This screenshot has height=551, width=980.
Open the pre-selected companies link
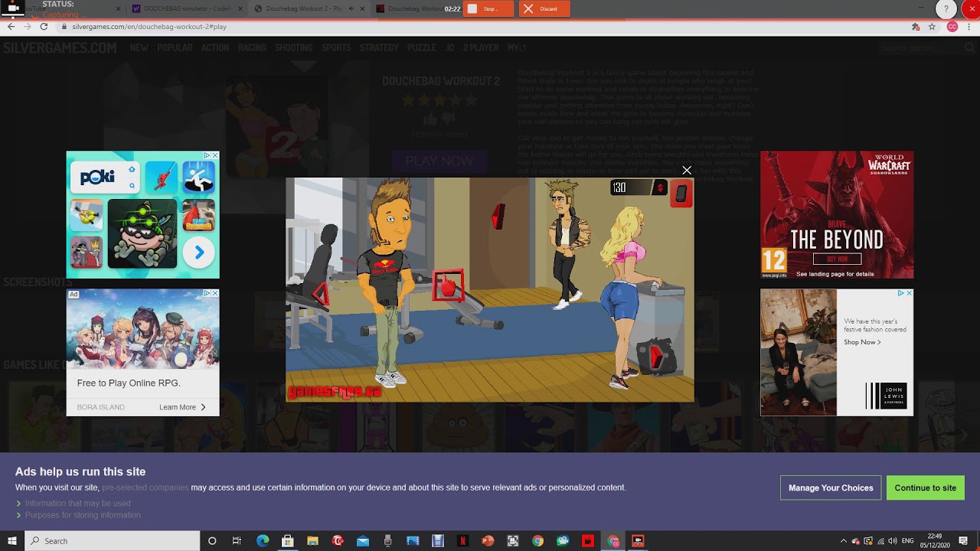pos(145,487)
